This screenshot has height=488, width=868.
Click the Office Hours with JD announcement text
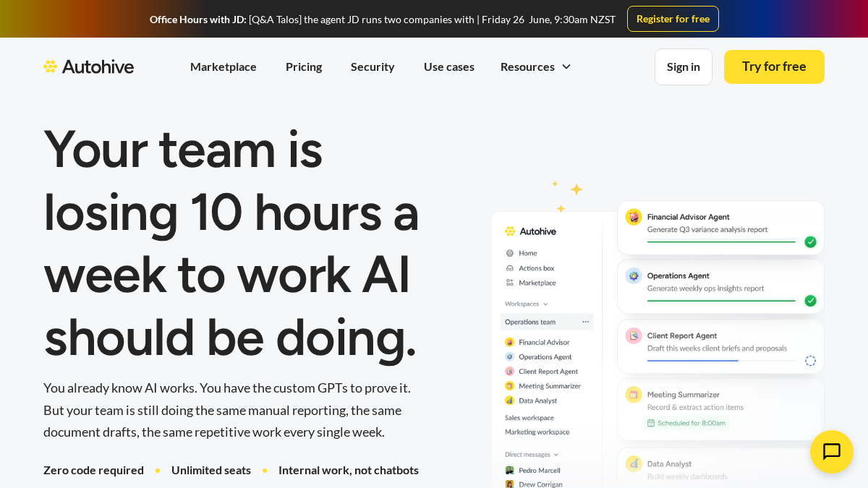pyautogui.click(x=383, y=20)
